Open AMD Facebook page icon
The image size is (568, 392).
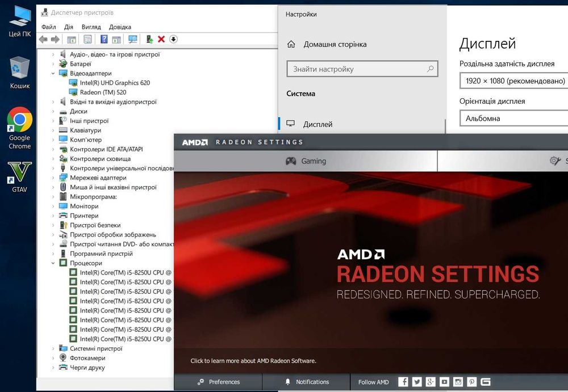click(x=403, y=381)
